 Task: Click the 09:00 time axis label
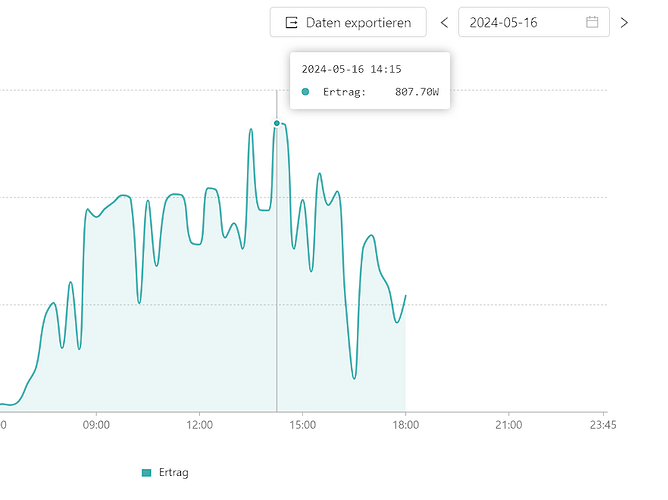[x=96, y=425]
